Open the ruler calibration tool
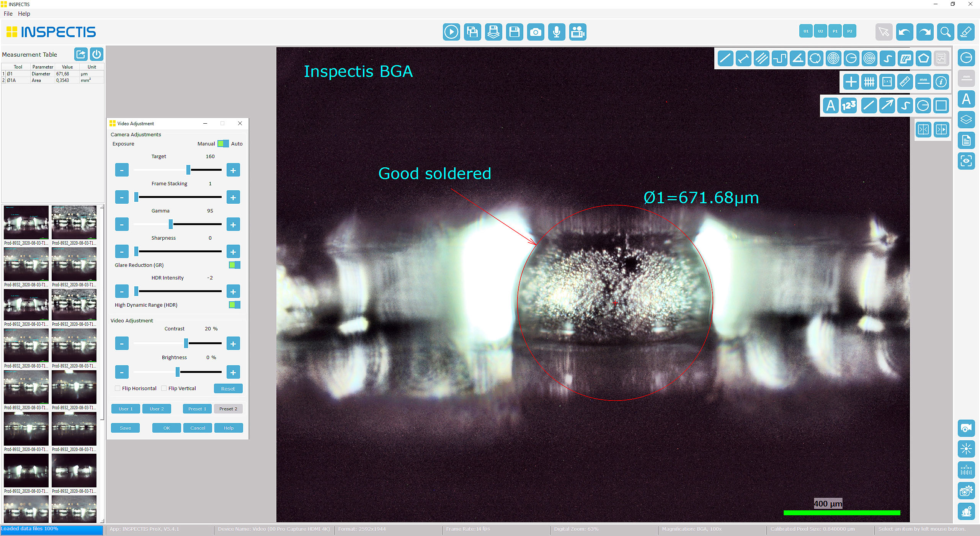This screenshot has width=980, height=536. 905,82
